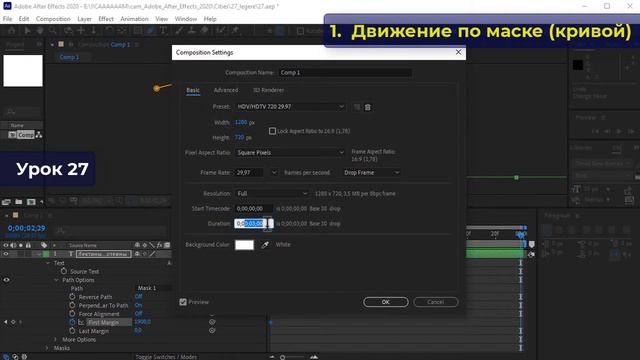The width and height of the screenshot is (640, 360).
Task: Click OK in Composition Settings
Action: pos(386,302)
